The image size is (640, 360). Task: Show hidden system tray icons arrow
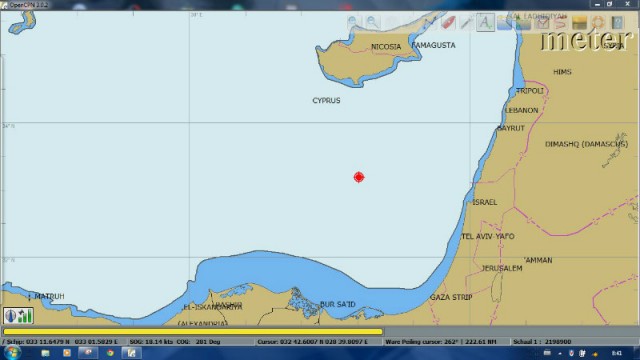coord(560,353)
